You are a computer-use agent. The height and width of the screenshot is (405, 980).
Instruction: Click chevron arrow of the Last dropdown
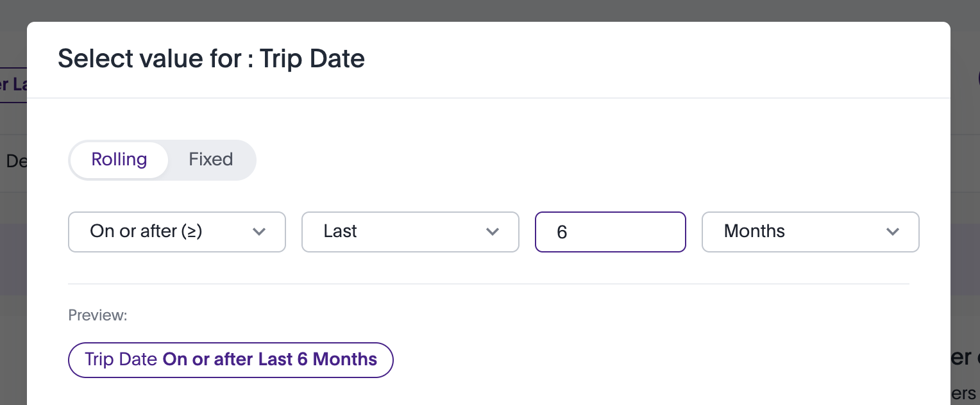pyautogui.click(x=493, y=232)
